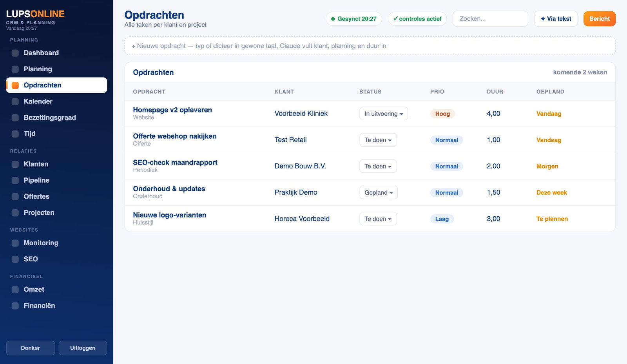Click the Nieuwe opdracht input bar
Viewport: 627px width, 364px height.
pyautogui.click(x=370, y=46)
